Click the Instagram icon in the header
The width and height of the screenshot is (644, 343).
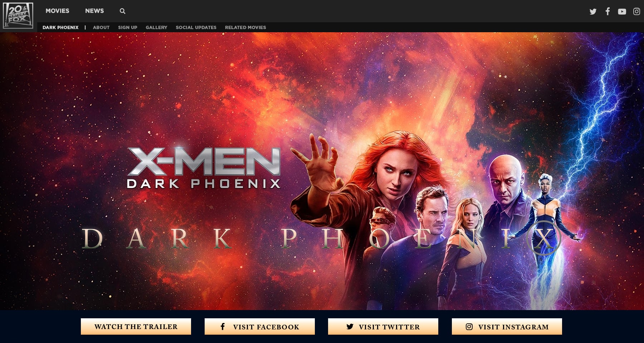636,11
